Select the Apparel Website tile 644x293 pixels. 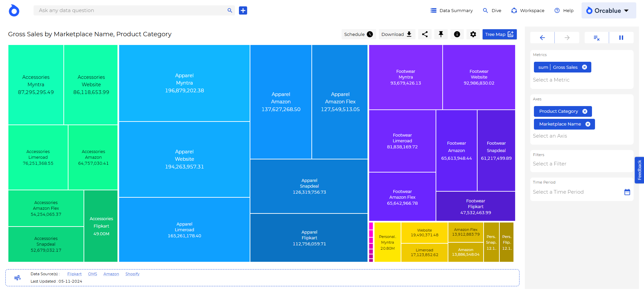click(184, 159)
